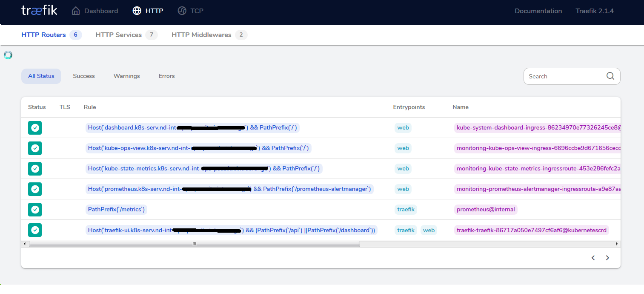Viewport: 644px width, 294px height.
Task: Go to the next page with the right chevron
Action: [x=607, y=258]
